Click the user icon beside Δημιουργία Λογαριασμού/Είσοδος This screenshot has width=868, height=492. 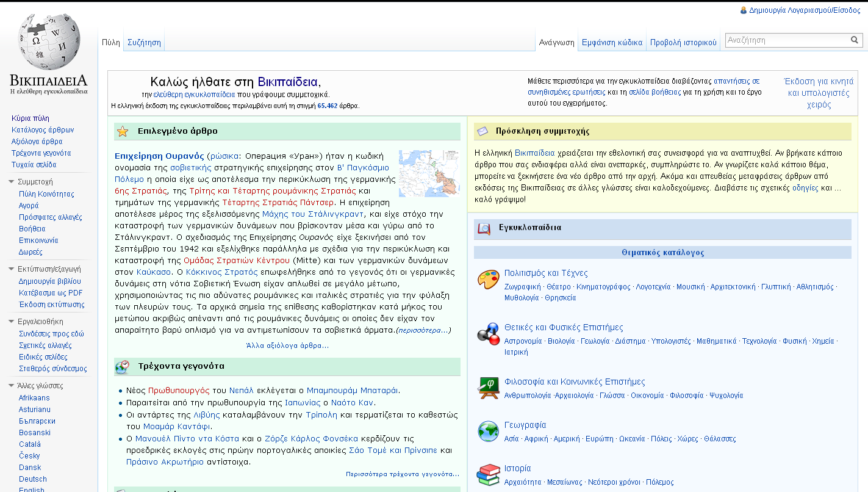[743, 10]
